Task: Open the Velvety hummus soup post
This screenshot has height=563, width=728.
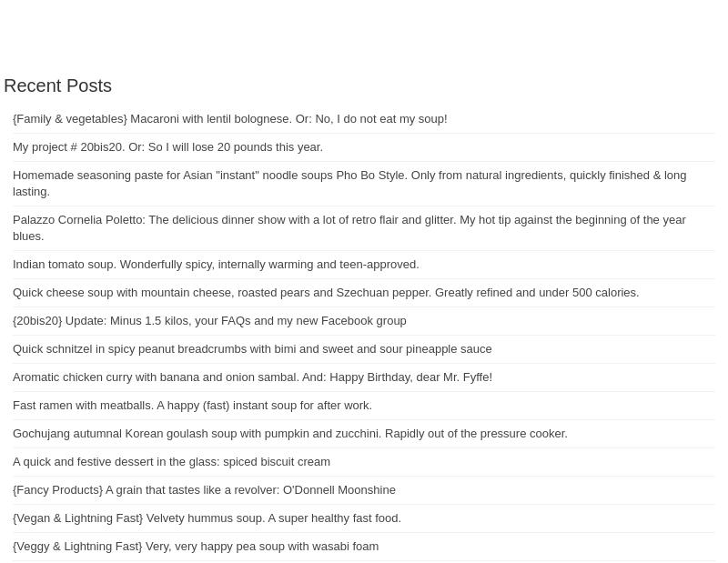Action: pos(207,518)
